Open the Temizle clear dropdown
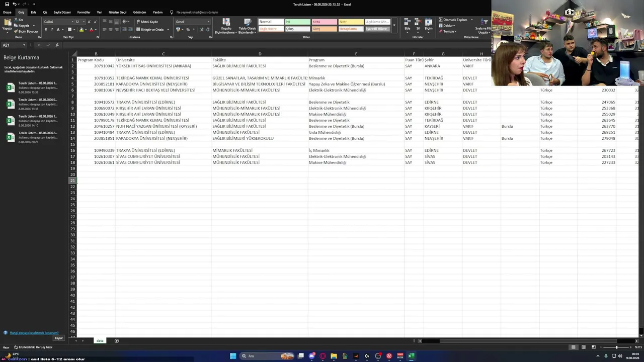This screenshot has height=362, width=644. click(448, 31)
